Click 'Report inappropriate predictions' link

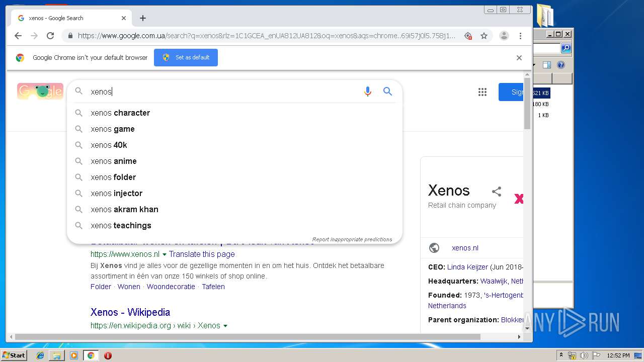[x=352, y=239]
